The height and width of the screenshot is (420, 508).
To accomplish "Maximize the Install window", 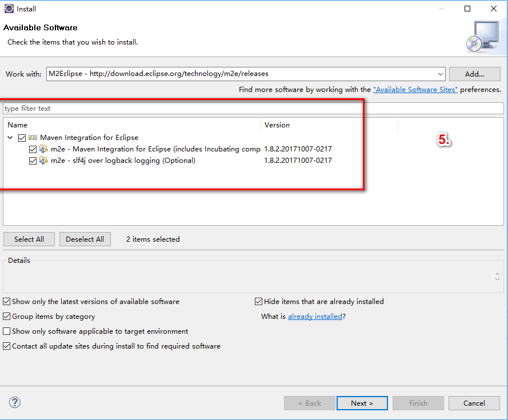I will [x=467, y=9].
